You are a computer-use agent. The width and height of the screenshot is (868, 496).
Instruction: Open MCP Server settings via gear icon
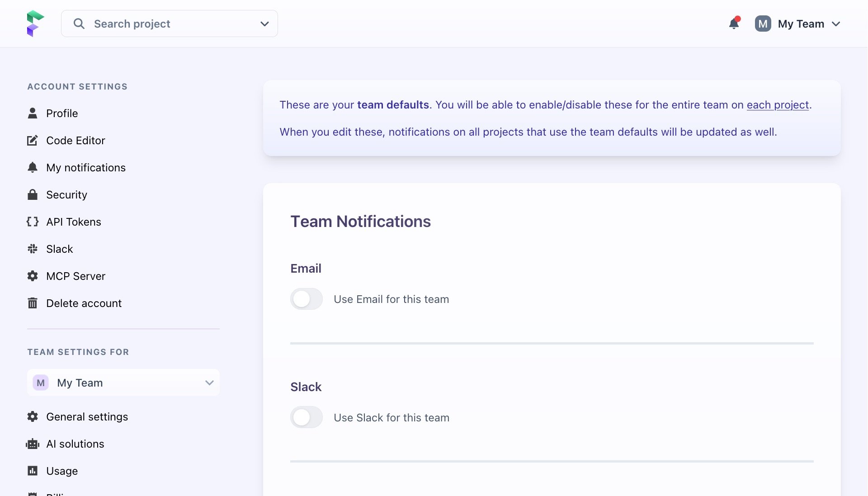32,276
